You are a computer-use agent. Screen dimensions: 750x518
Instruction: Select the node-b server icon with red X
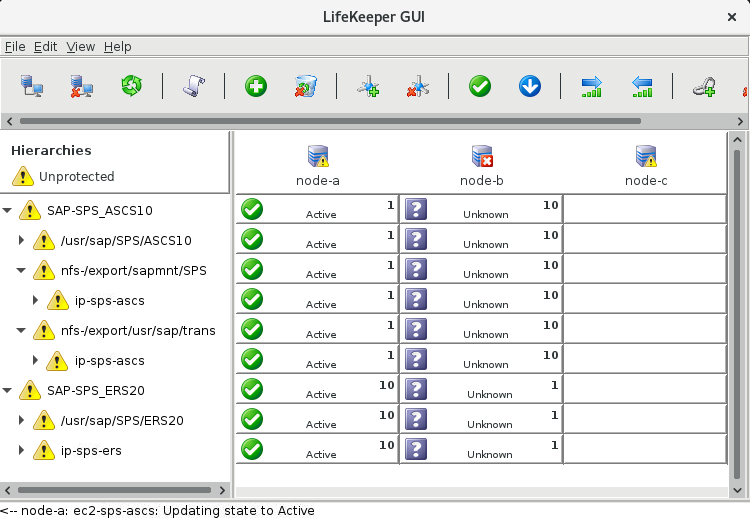click(x=482, y=156)
